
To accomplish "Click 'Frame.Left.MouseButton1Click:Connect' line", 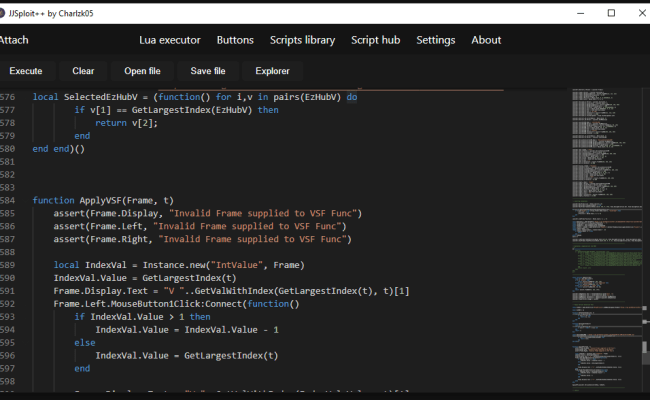I will coord(176,304).
